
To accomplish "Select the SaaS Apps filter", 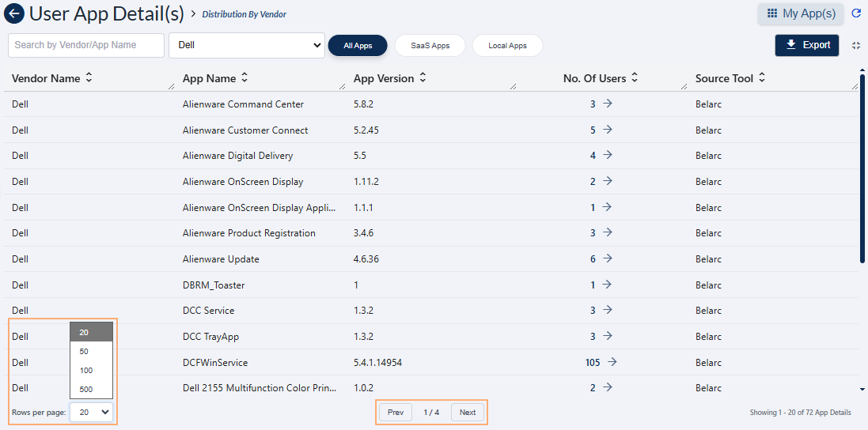I will click(x=430, y=45).
